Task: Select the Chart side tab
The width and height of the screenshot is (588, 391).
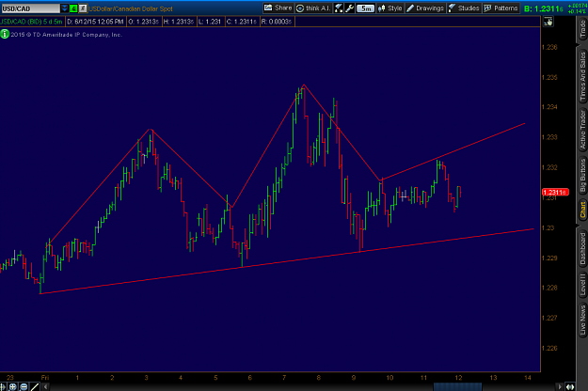Action: click(582, 210)
